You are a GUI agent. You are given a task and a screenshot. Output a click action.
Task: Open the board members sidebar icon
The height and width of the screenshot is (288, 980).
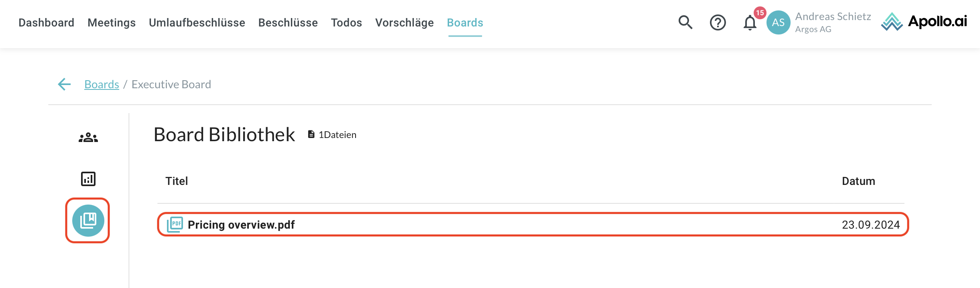(88, 138)
